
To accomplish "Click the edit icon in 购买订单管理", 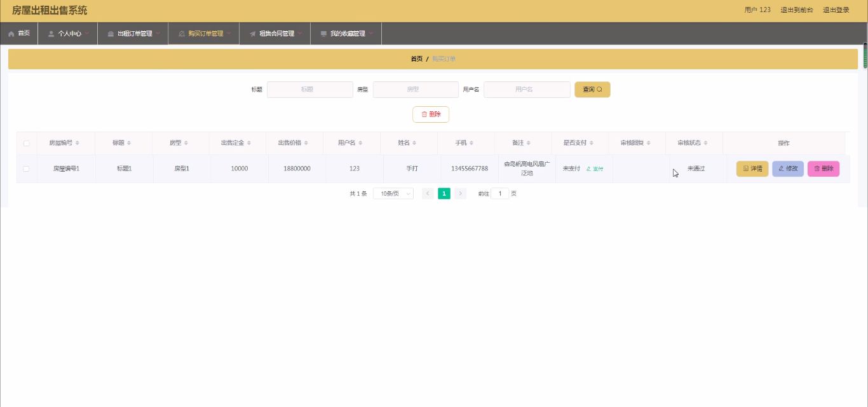I will 182,34.
